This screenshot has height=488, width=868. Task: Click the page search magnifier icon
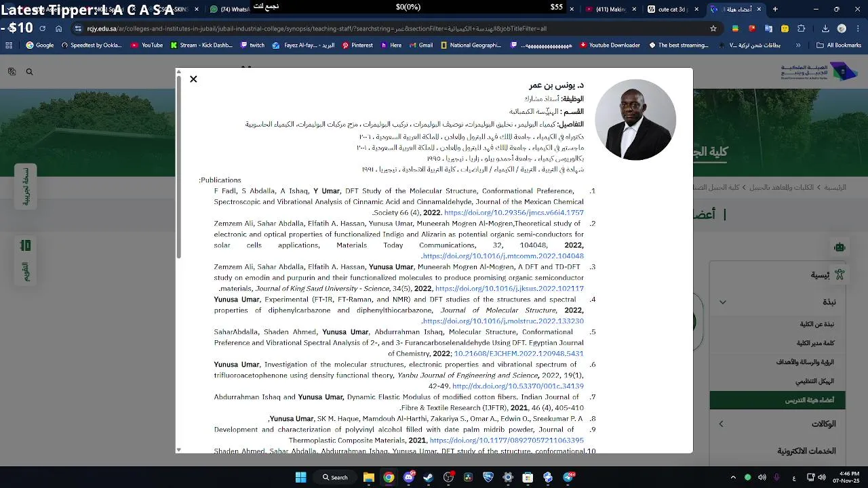click(x=29, y=72)
